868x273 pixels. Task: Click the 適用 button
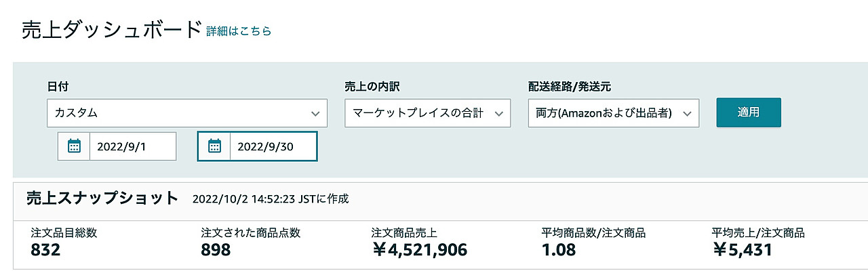(749, 112)
